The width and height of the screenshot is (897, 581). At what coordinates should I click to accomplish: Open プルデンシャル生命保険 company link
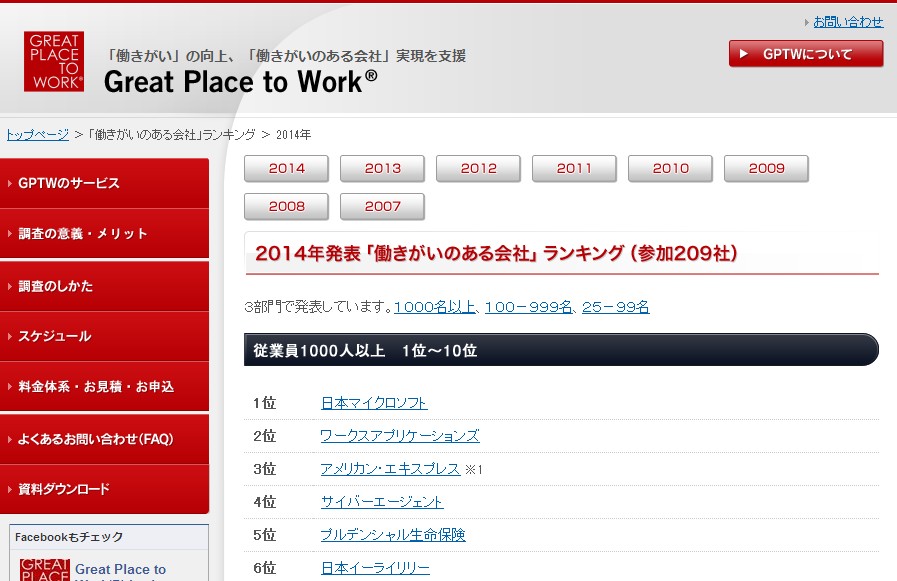coord(393,535)
